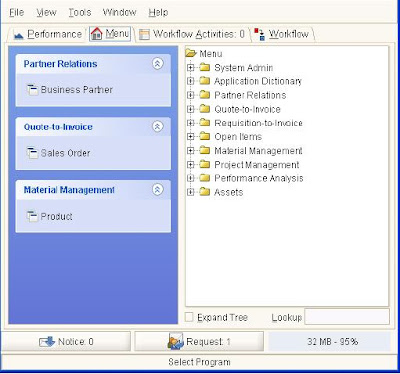400x374 pixels.
Task: Switch to the Workflow tab
Action: click(282, 34)
